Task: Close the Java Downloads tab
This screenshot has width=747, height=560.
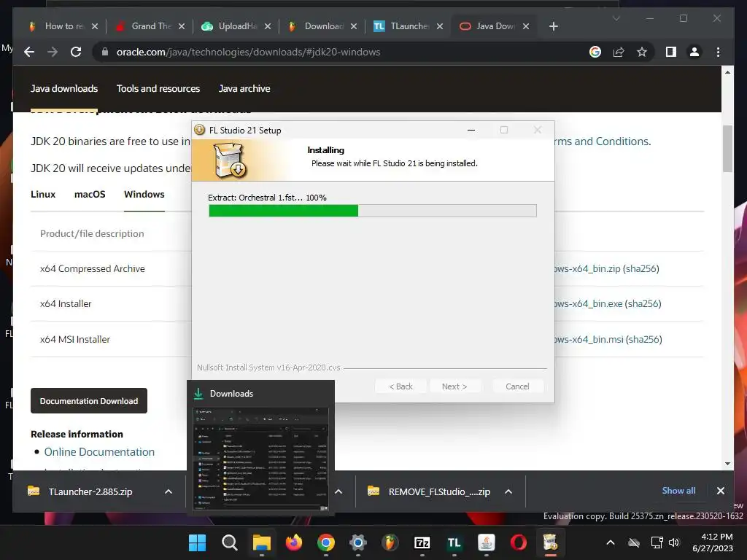Action: [x=526, y=26]
